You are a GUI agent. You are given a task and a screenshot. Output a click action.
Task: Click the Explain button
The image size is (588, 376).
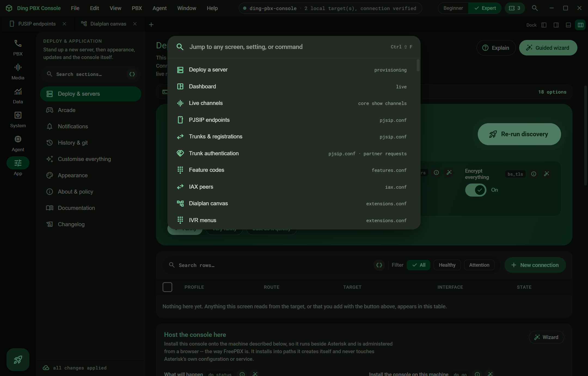[x=496, y=48]
